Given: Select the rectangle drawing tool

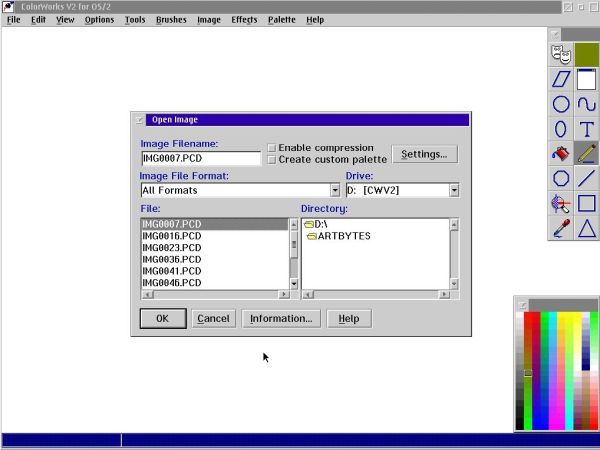Looking at the screenshot, I should (x=586, y=203).
